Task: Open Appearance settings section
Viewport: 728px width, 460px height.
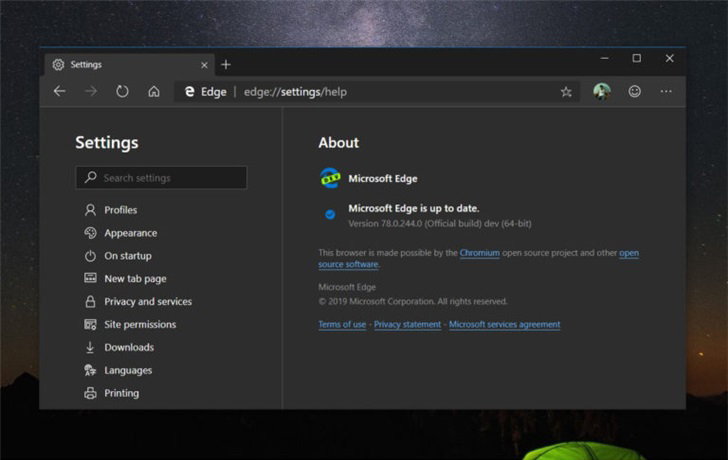Action: [130, 233]
